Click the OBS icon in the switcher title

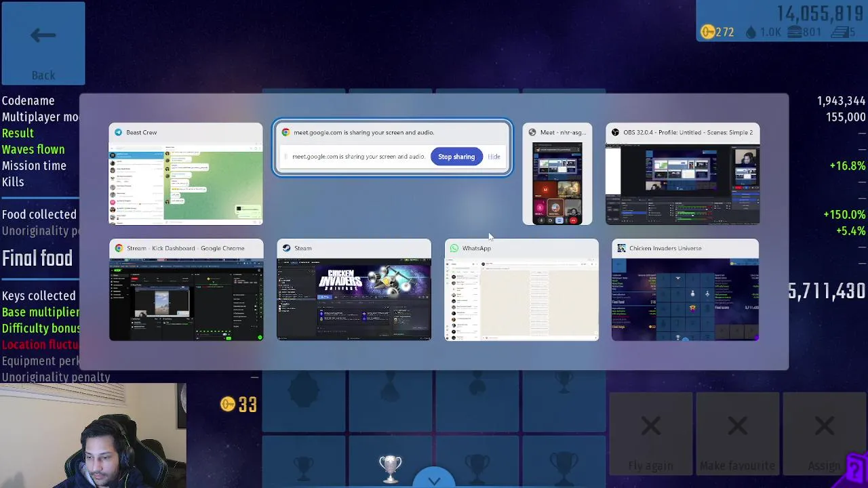(615, 133)
